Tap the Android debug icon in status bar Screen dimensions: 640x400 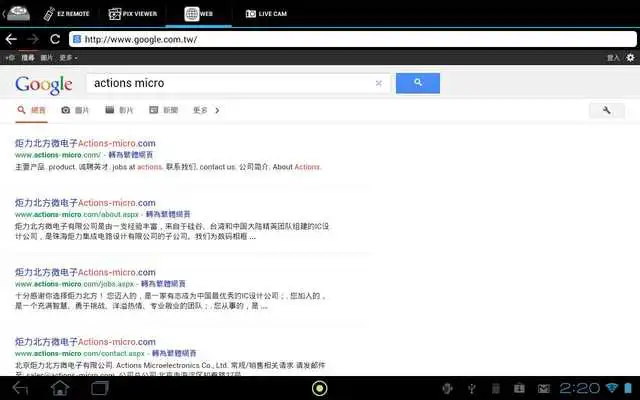coord(448,388)
